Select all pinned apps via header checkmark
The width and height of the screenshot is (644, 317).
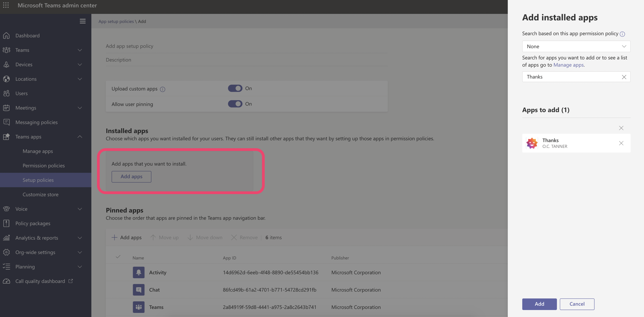coord(118,257)
